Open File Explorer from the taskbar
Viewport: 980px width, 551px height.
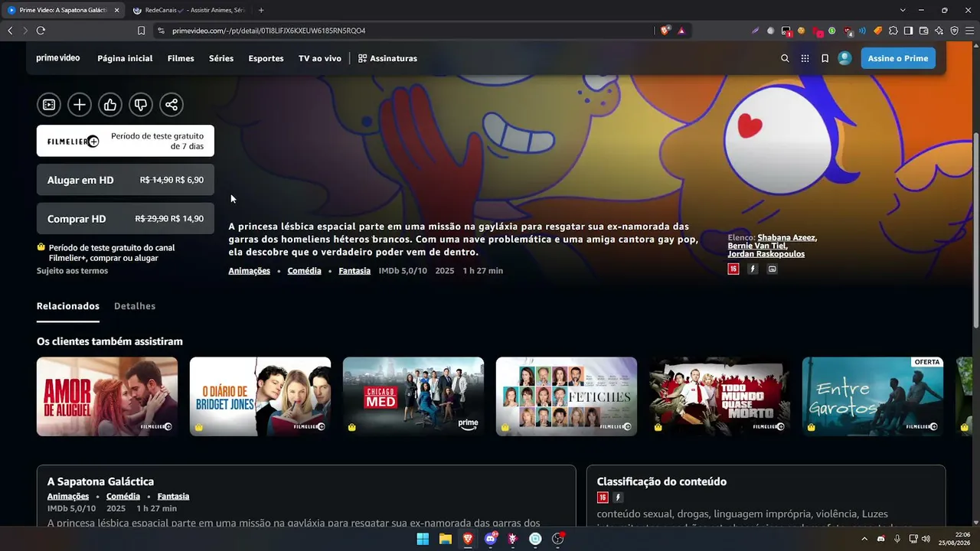pos(445,539)
